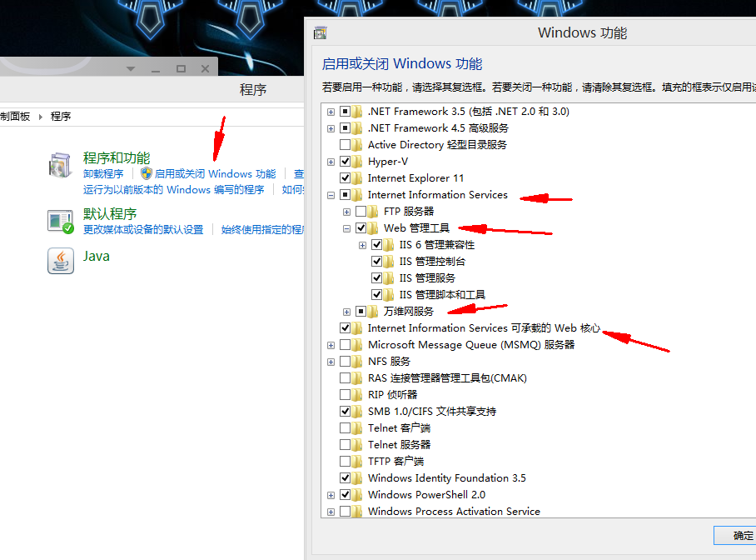
Task: Click the shield icon beside 启用或关闭 Windows 功能
Action: [x=146, y=173]
